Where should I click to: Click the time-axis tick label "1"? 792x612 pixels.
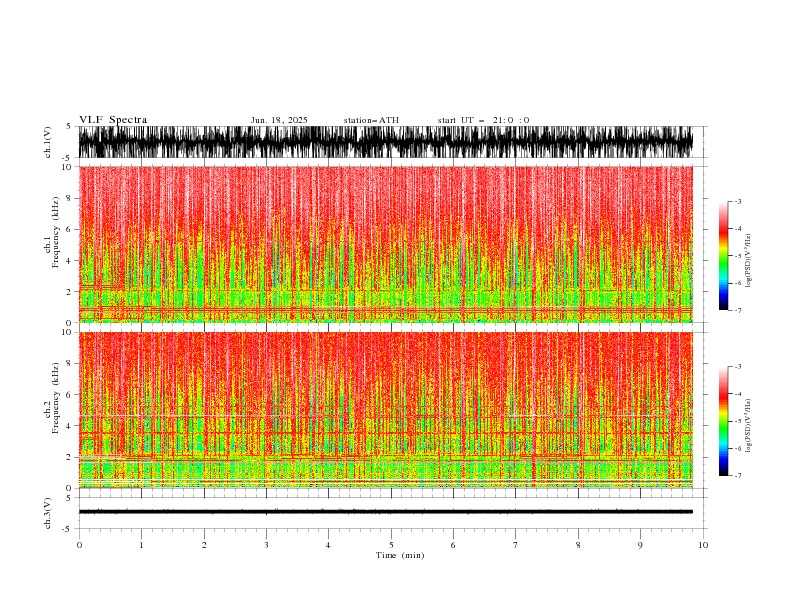click(x=141, y=545)
